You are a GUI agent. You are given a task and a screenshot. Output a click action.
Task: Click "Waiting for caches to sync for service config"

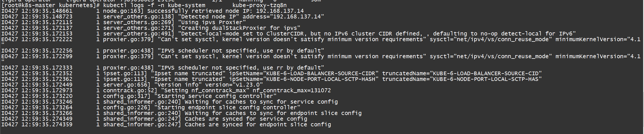(x=261, y=102)
